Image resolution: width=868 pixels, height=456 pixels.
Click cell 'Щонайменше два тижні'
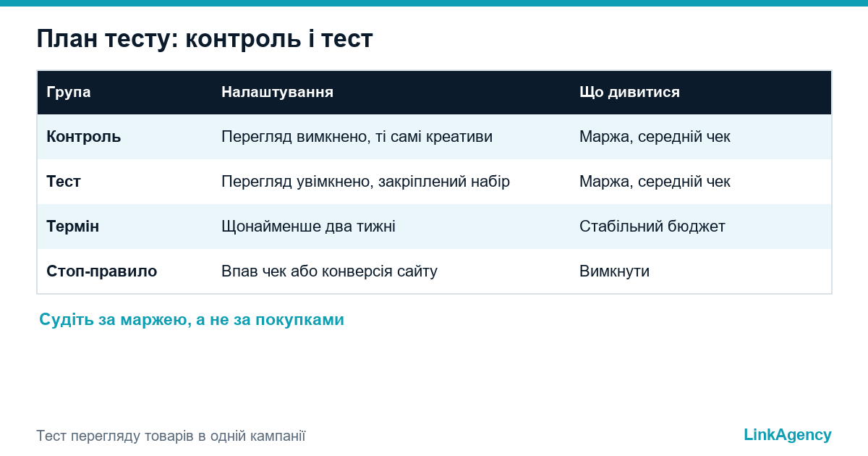[308, 226]
